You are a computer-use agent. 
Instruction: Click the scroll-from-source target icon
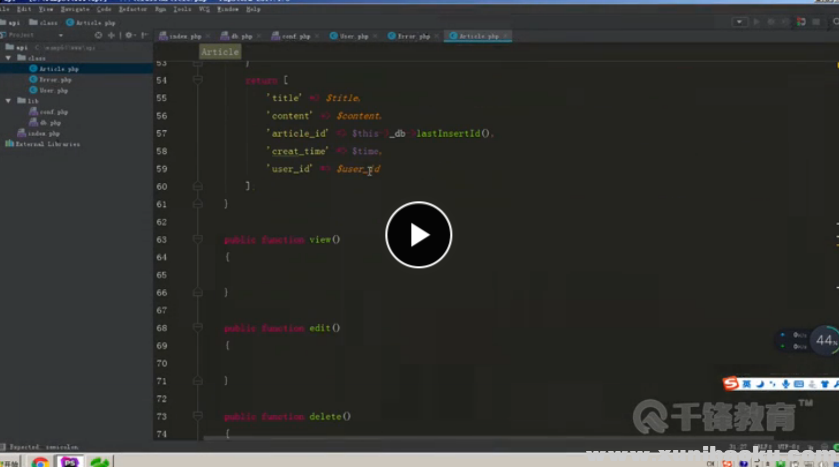98,35
